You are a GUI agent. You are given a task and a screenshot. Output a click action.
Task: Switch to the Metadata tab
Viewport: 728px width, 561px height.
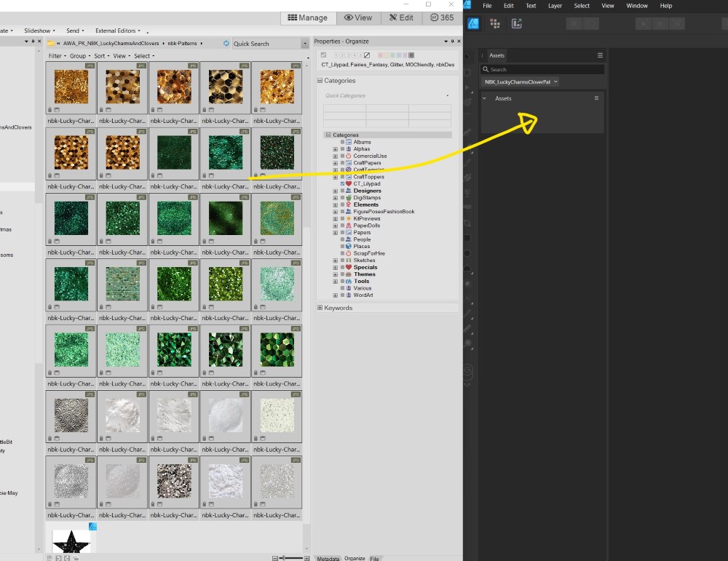click(x=328, y=558)
